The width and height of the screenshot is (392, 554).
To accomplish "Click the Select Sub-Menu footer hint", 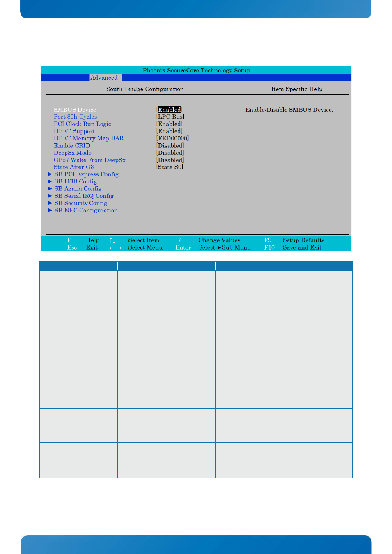I will pos(225,247).
